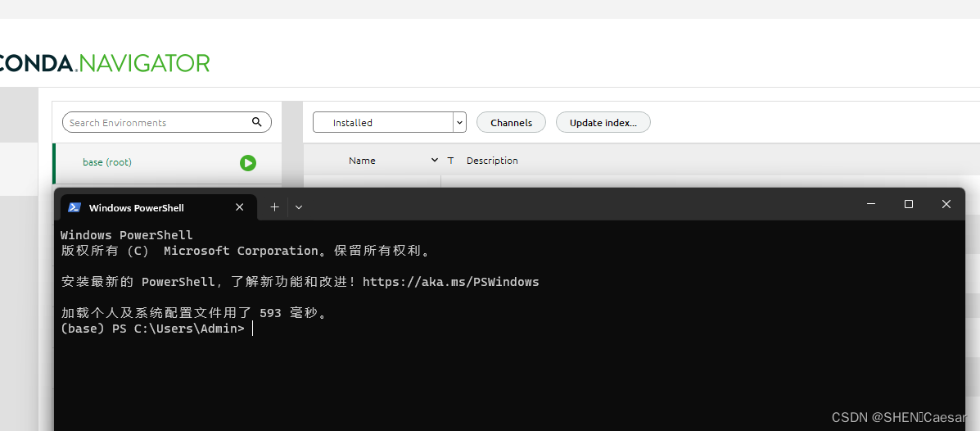Viewport: 980px width, 431px height.
Task: Click the T column header
Action: [450, 160]
